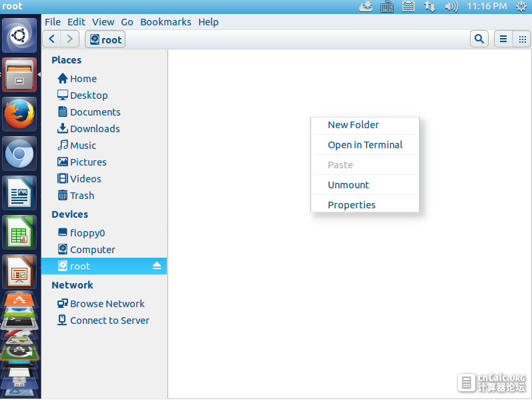
Task: Go back with the left arrow
Action: (x=51, y=39)
